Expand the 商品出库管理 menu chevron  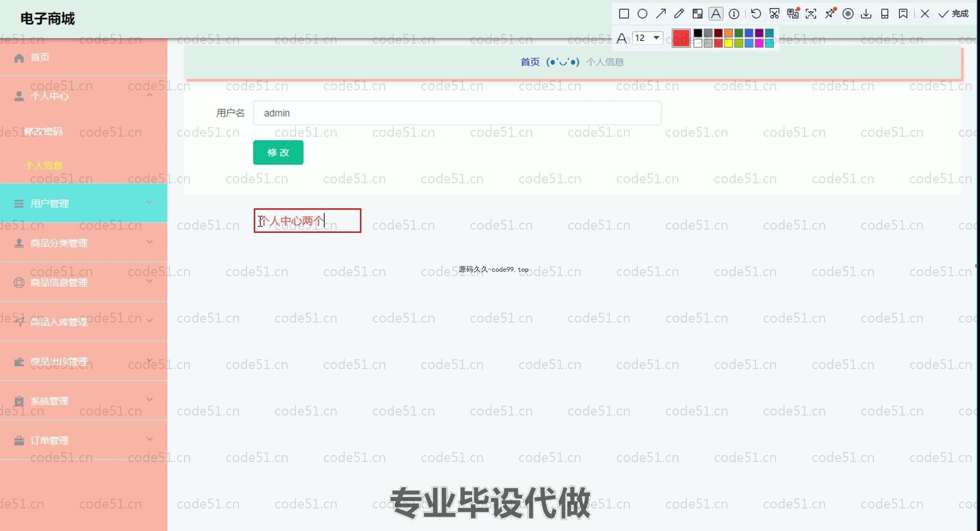[150, 360]
